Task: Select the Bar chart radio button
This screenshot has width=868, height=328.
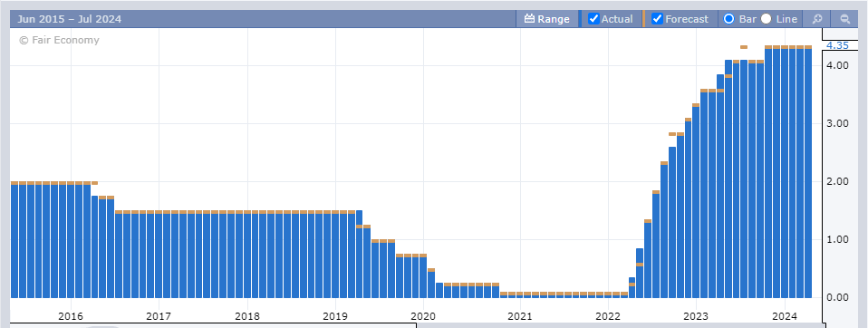Action: pyautogui.click(x=729, y=19)
